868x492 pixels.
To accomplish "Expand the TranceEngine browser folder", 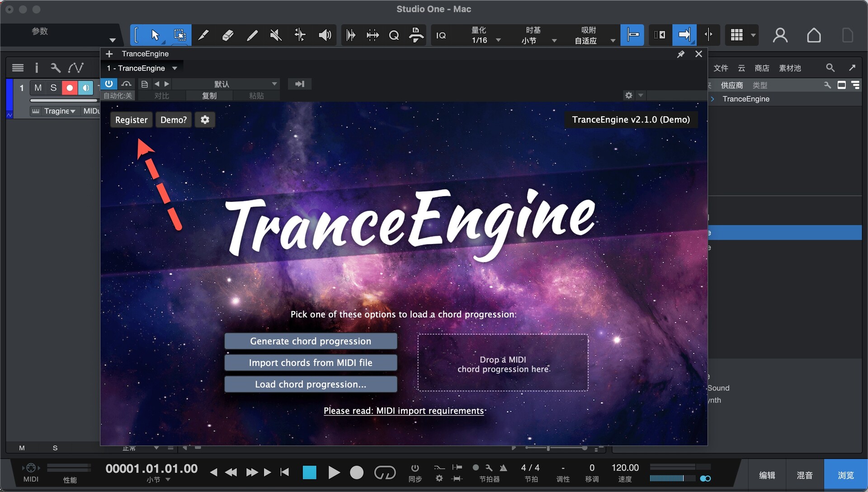I will (712, 99).
